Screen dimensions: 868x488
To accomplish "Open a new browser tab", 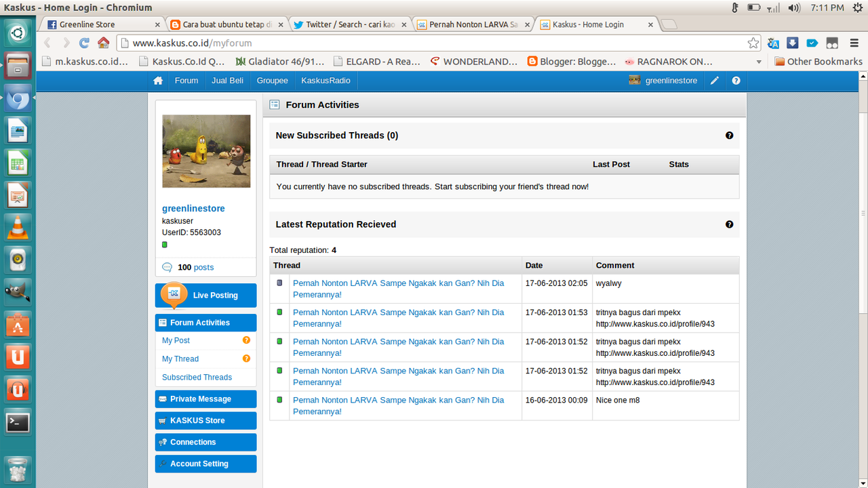I will coord(669,24).
